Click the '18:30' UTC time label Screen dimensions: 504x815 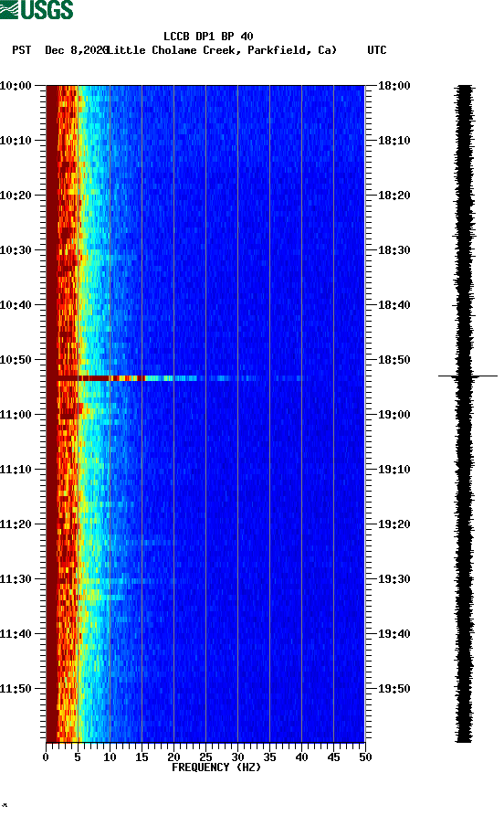coord(394,250)
